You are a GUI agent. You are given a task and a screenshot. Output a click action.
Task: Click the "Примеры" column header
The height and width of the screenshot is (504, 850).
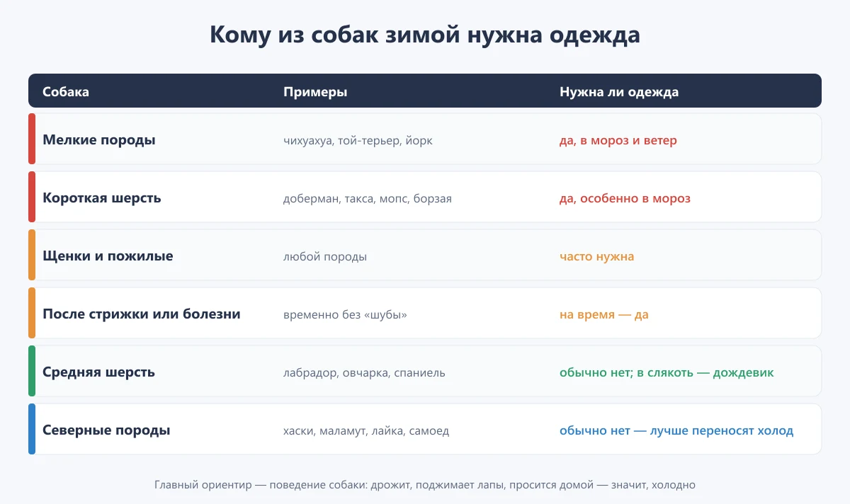tap(315, 92)
